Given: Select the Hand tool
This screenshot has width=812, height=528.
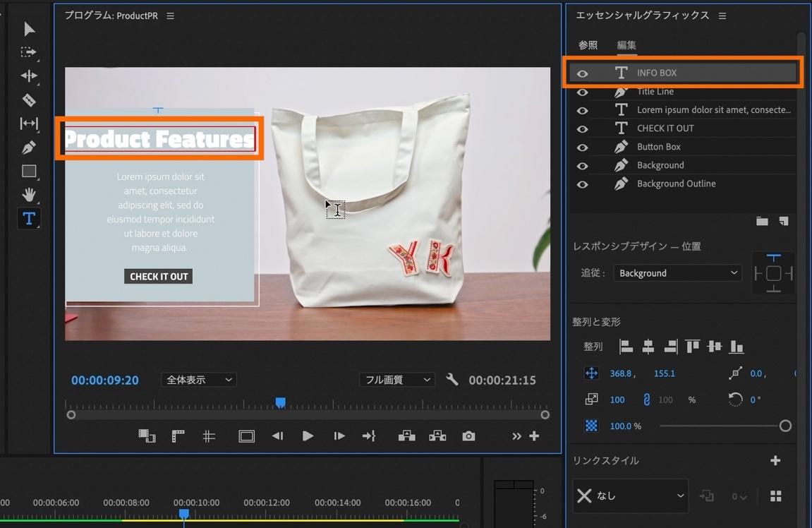Looking at the screenshot, I should [29, 195].
